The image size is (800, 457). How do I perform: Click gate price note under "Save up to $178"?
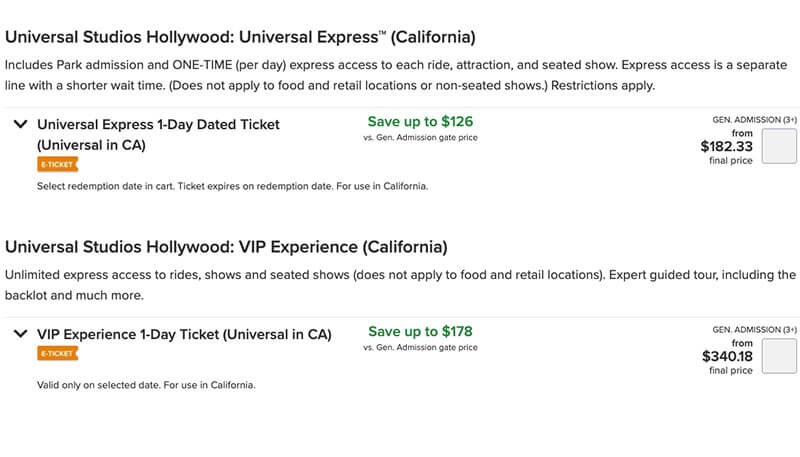420,348
